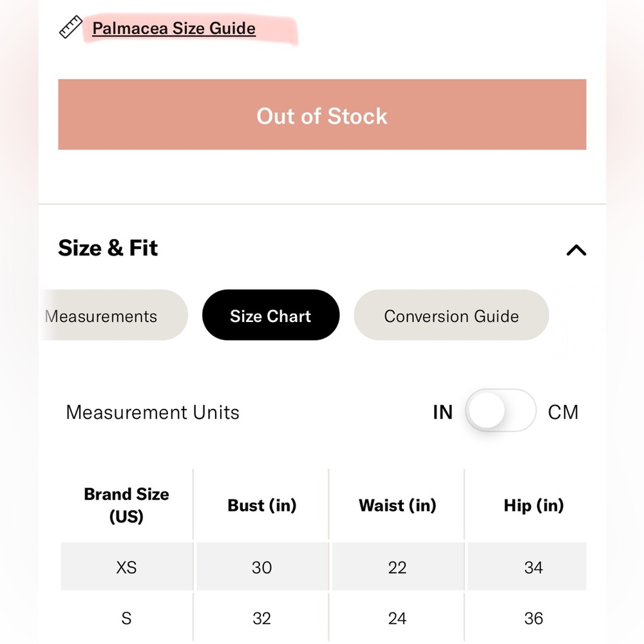
Task: Click the Brand Size (US) column header
Action: tap(126, 505)
